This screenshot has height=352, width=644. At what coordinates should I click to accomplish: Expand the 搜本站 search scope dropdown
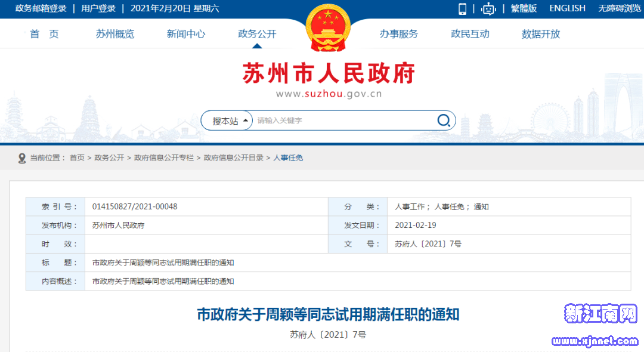click(x=230, y=121)
